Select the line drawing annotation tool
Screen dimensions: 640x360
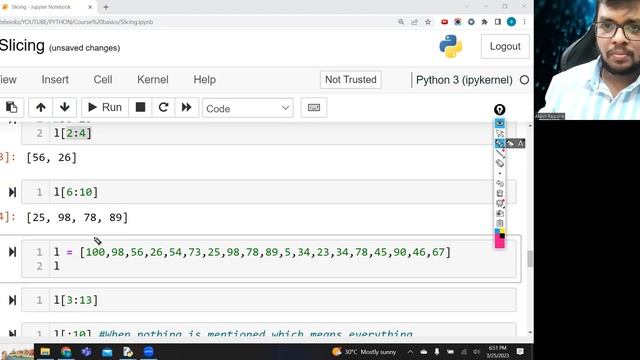tap(500, 153)
